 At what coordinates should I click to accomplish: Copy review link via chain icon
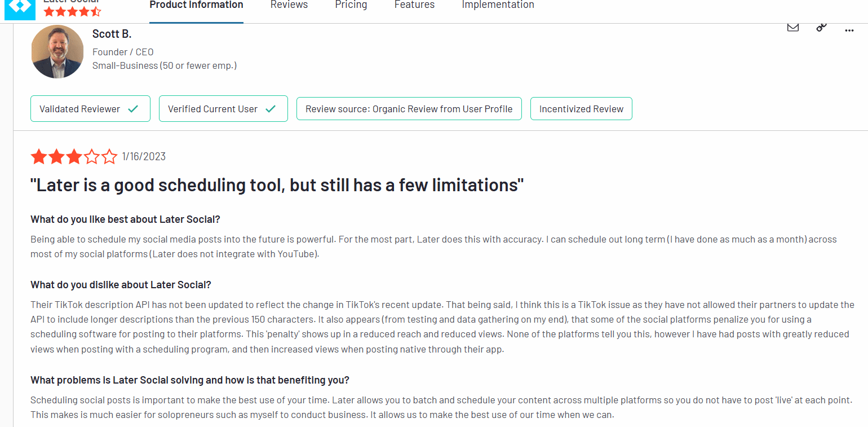pyautogui.click(x=821, y=27)
